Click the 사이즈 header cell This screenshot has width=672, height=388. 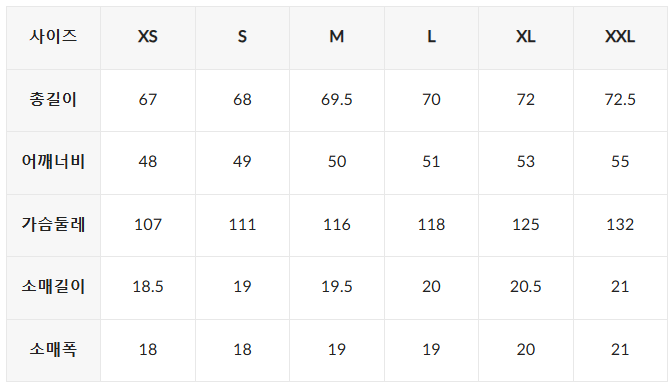(x=54, y=38)
